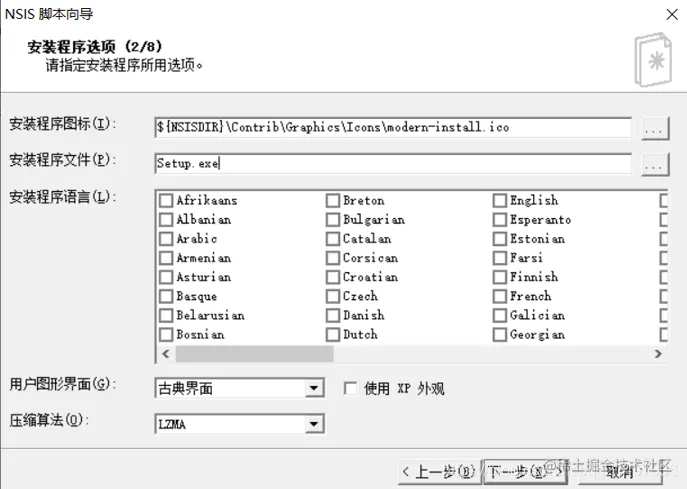Close the NSIS 脚本向导 window

point(672,14)
